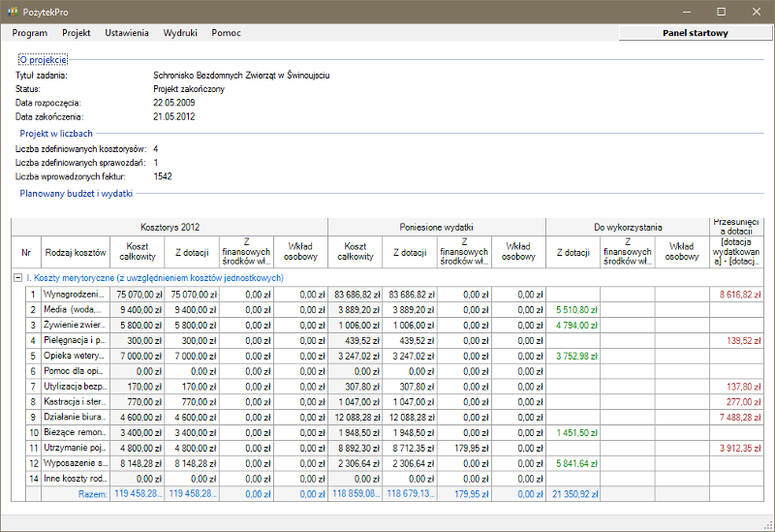This screenshot has width=775, height=532.
Task: Open the Ustawienia menu
Action: (x=127, y=33)
